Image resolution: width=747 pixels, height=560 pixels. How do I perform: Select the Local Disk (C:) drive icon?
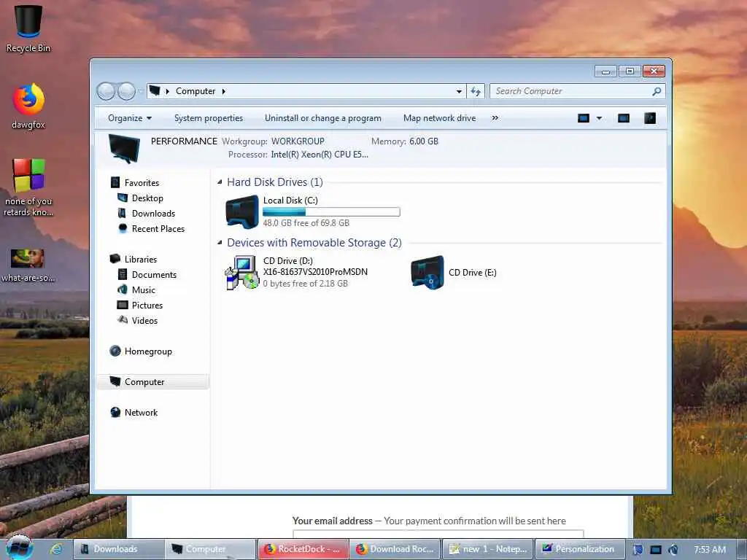click(242, 212)
